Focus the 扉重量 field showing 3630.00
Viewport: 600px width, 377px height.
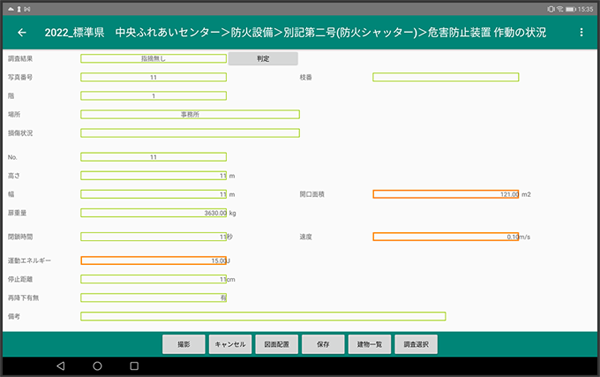coord(153,213)
